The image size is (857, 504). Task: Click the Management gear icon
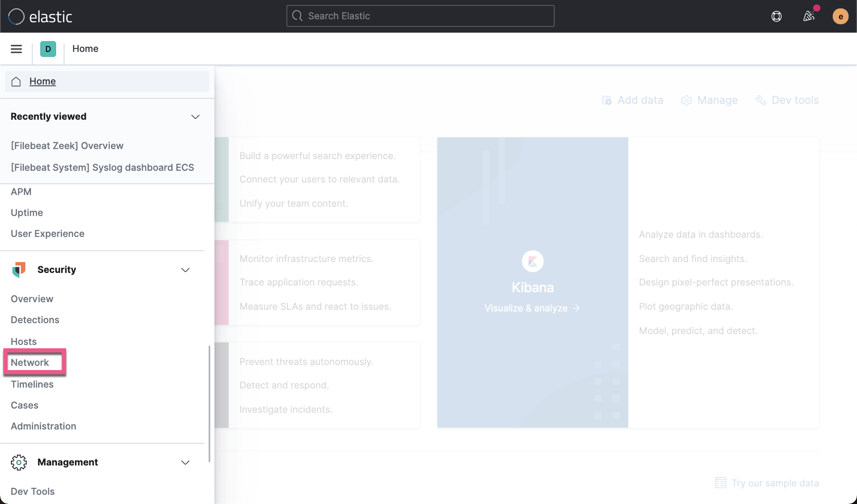(19, 462)
